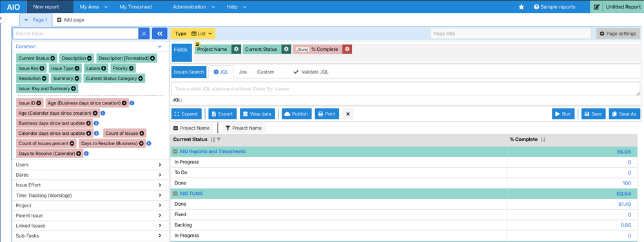Add Issue ID field via plus icon
Image resolution: width=644 pixels, height=242 pixels.
(39, 103)
